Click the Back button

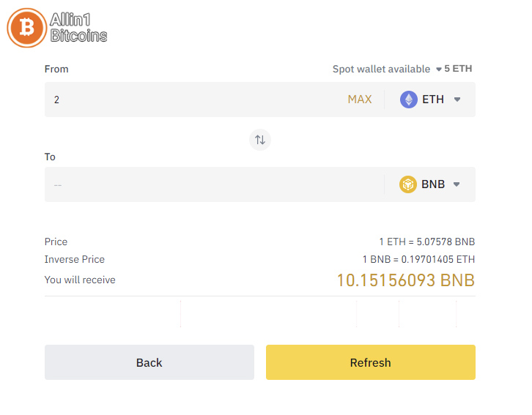pyautogui.click(x=149, y=362)
